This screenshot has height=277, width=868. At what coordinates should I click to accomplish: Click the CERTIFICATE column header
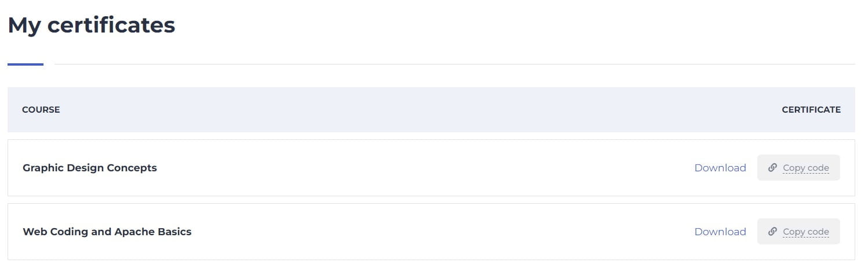tap(811, 110)
